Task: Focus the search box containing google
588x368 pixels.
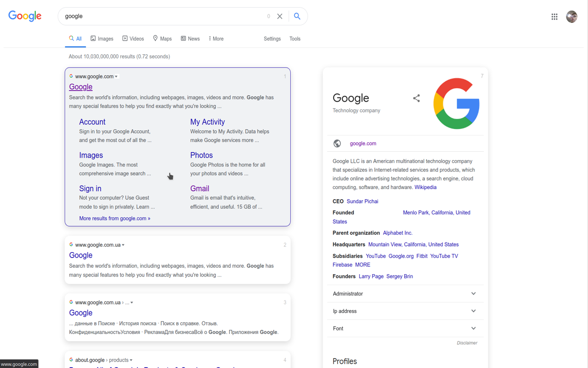Action: coord(163,16)
